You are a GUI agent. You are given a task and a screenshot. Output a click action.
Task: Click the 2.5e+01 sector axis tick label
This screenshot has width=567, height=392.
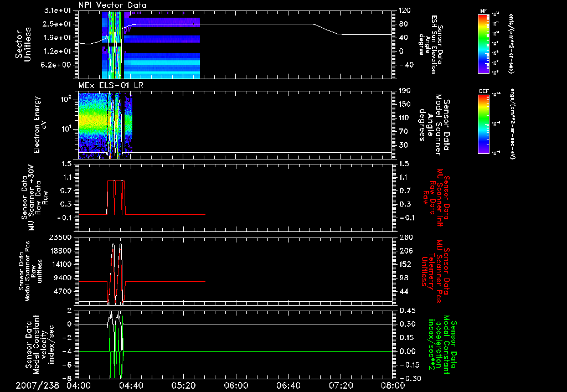click(58, 24)
